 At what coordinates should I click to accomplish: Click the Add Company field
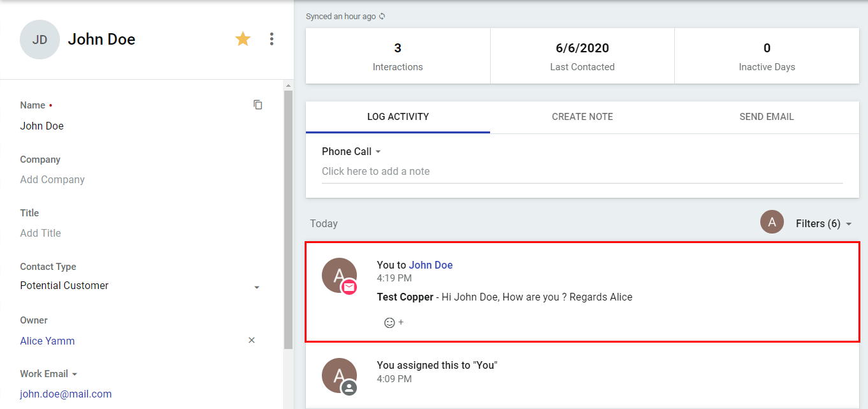[x=52, y=180]
